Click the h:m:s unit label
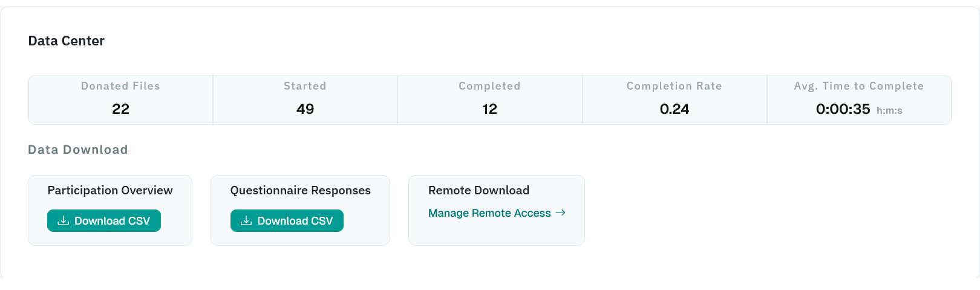This screenshot has width=980, height=290. click(889, 111)
